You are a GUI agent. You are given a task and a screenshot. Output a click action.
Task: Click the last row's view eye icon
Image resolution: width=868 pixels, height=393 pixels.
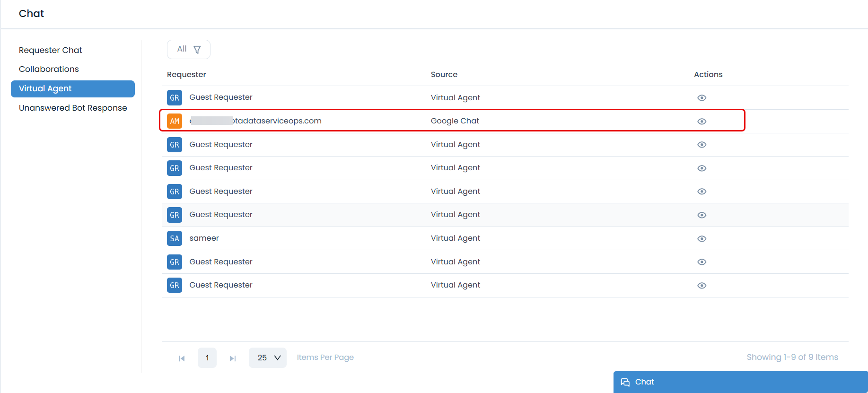coord(701,286)
